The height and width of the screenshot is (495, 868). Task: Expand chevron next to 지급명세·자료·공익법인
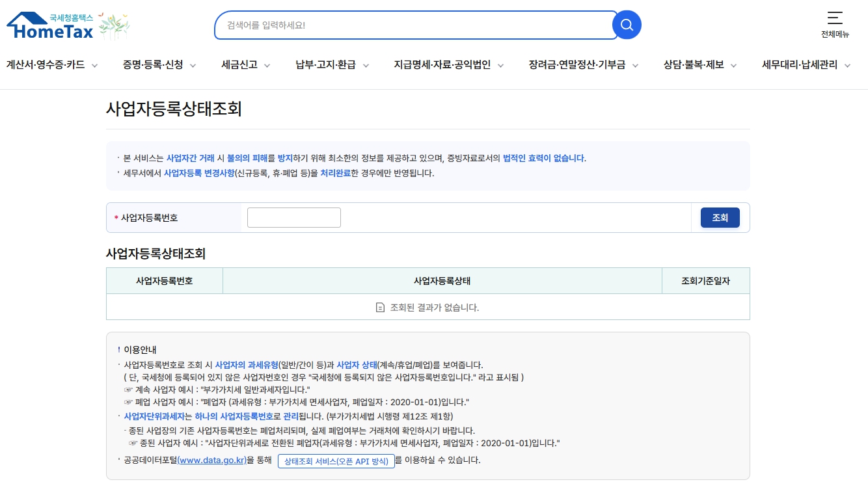500,66
